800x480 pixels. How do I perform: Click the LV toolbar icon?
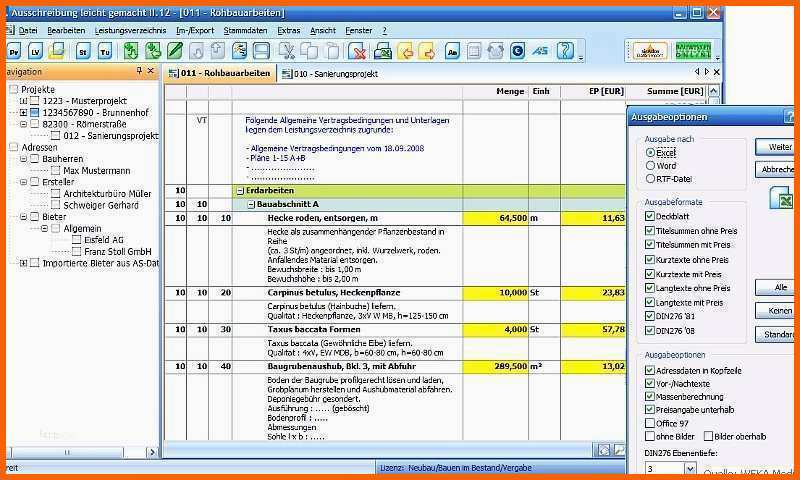click(35, 52)
